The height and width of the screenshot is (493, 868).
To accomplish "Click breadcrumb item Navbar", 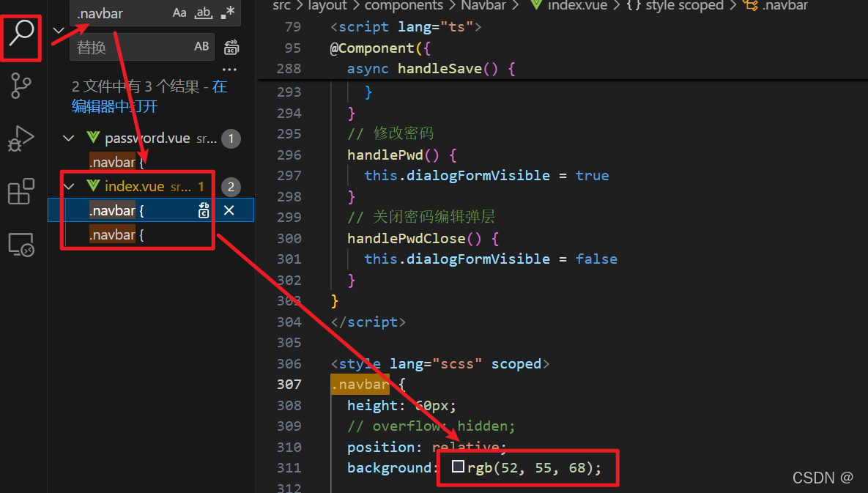I will click(x=483, y=6).
